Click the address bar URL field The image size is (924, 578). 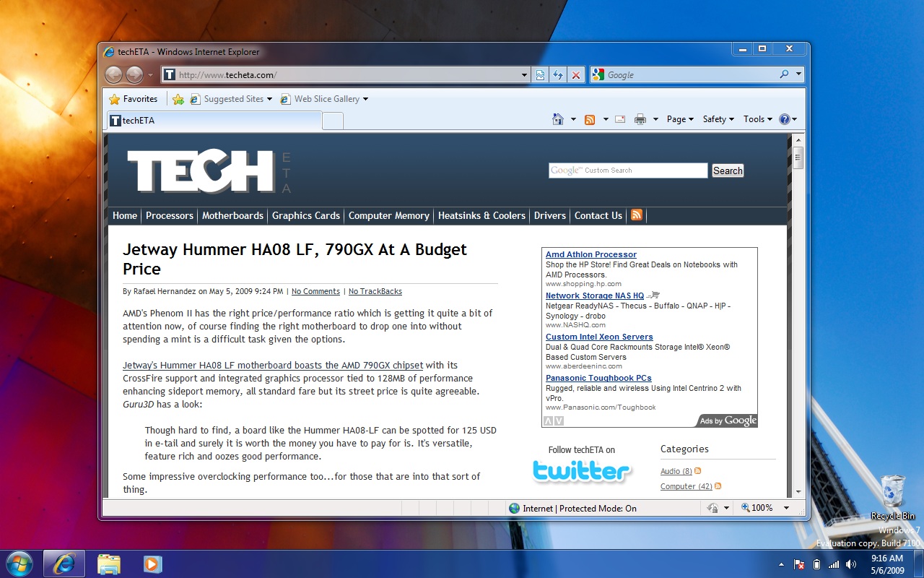coord(346,74)
